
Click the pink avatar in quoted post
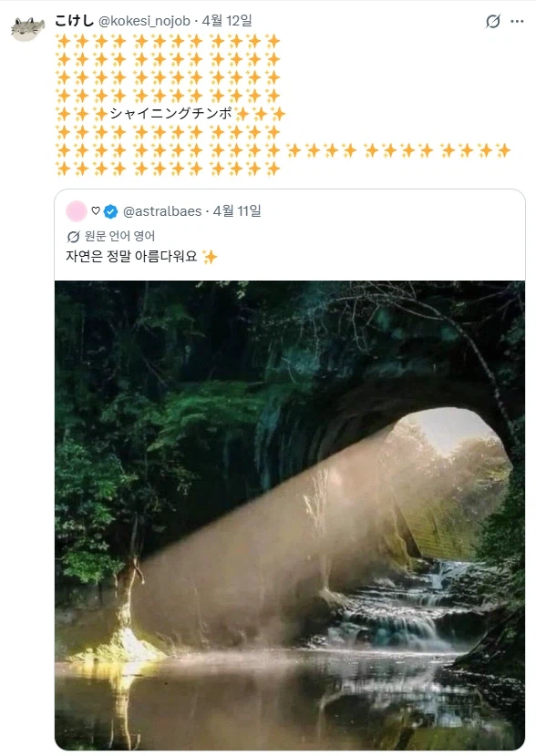[x=77, y=211]
